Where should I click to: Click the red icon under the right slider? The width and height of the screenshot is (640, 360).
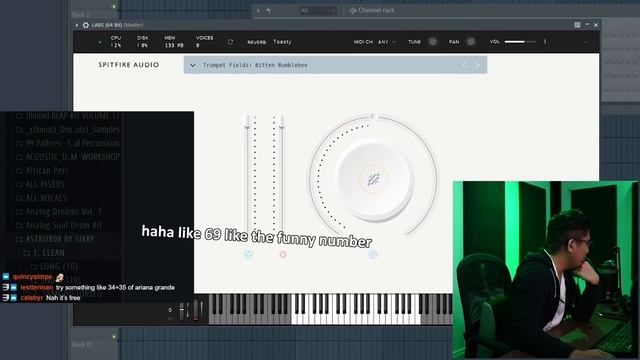pos(282,255)
